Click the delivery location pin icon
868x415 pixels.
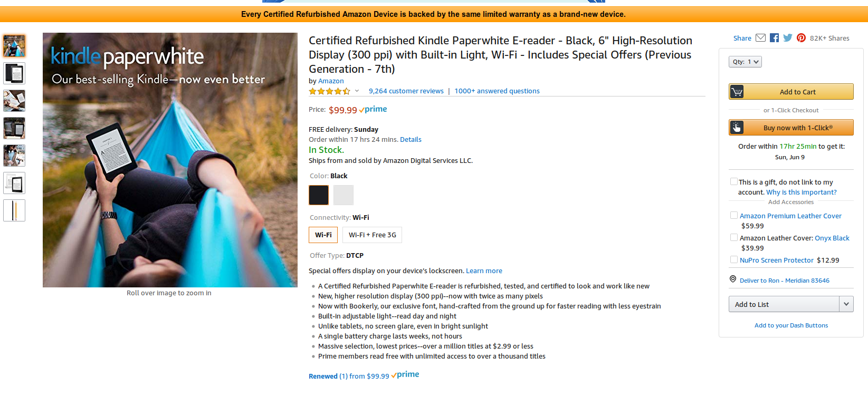point(733,279)
